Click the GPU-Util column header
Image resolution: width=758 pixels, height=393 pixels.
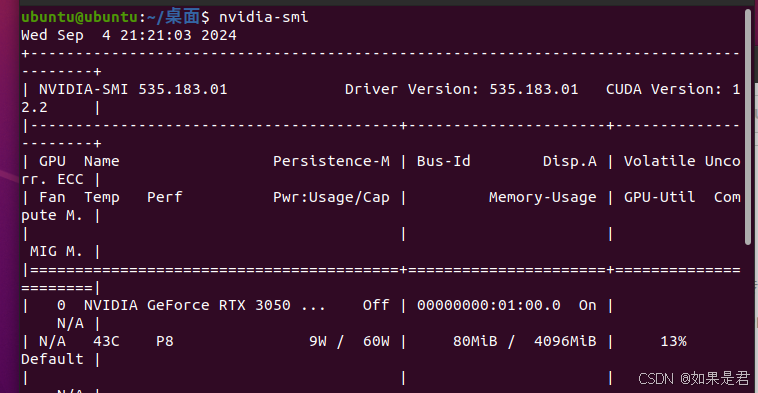point(659,197)
